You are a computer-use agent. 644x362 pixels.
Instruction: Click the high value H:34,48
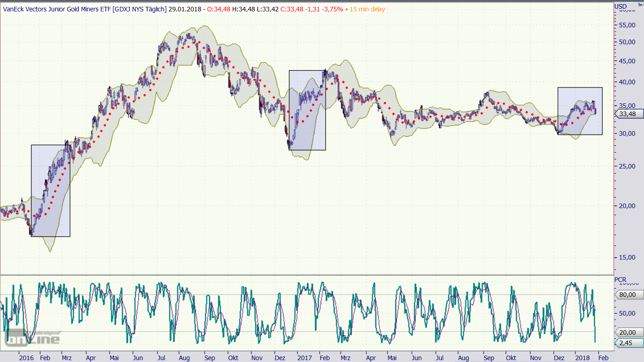coord(244,9)
